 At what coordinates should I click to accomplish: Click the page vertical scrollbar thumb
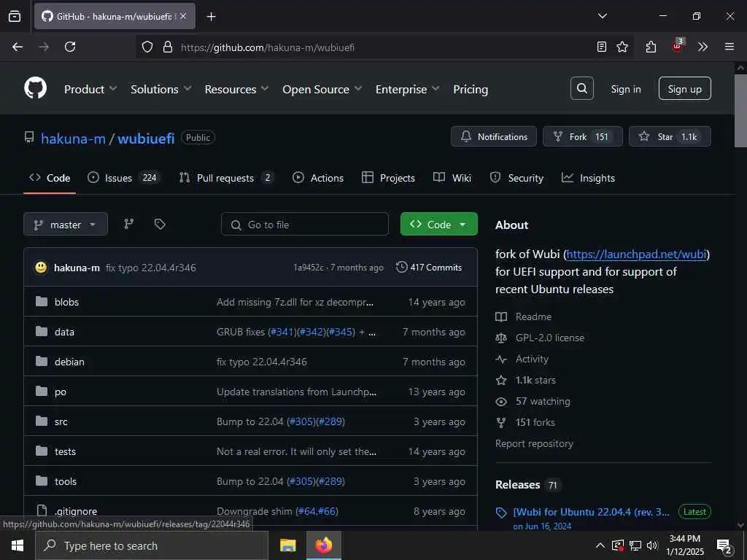740,111
